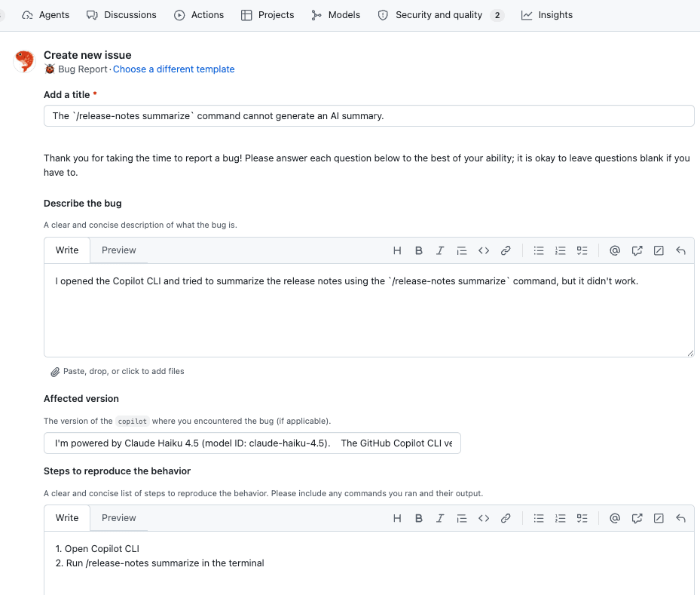Screen dimensions: 700x595
Task: Open the Agents tab
Action: click(x=45, y=15)
